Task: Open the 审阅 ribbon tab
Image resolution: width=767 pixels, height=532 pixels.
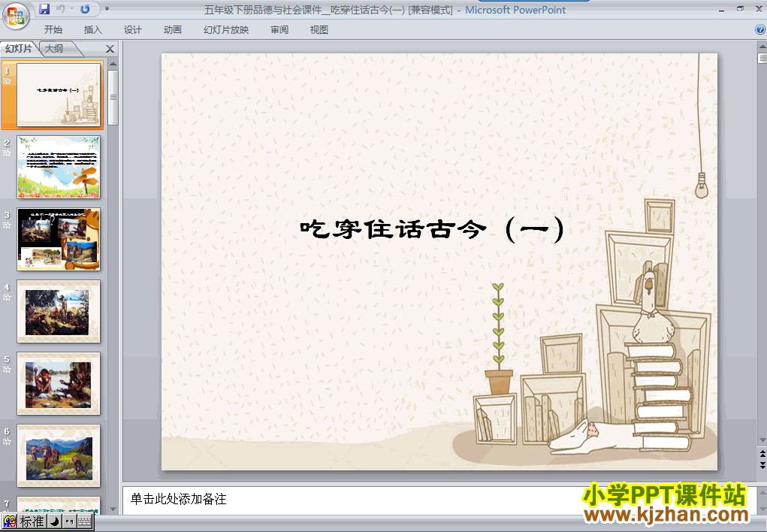Action: coord(279,30)
